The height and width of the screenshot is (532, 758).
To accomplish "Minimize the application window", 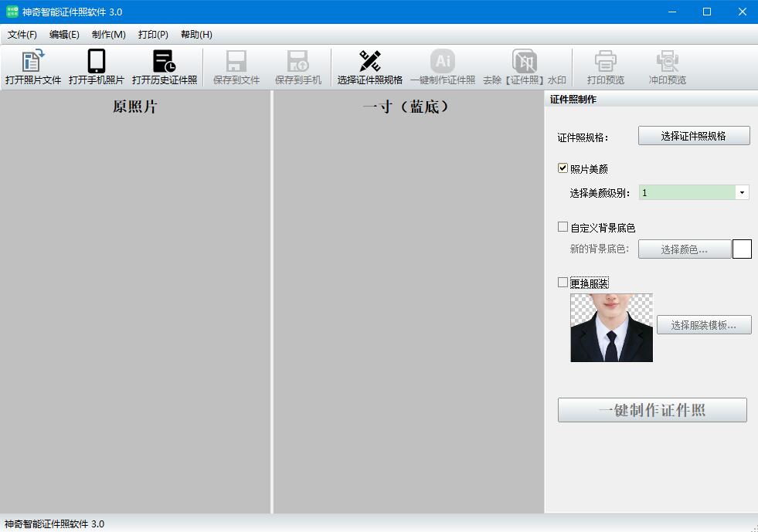I will click(x=672, y=12).
